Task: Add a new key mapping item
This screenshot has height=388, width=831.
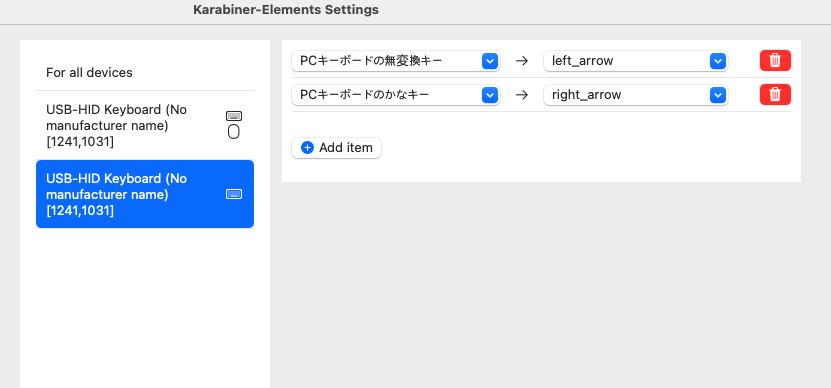Action: 337,148
